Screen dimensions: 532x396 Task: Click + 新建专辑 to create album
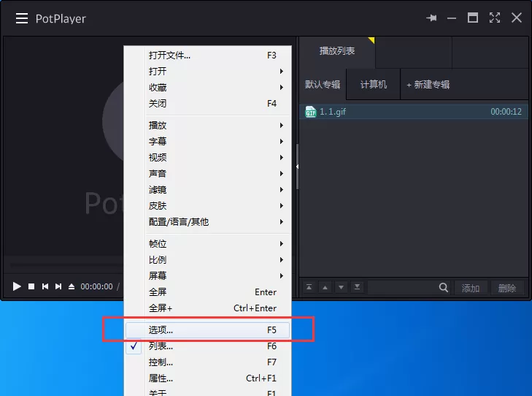[428, 85]
